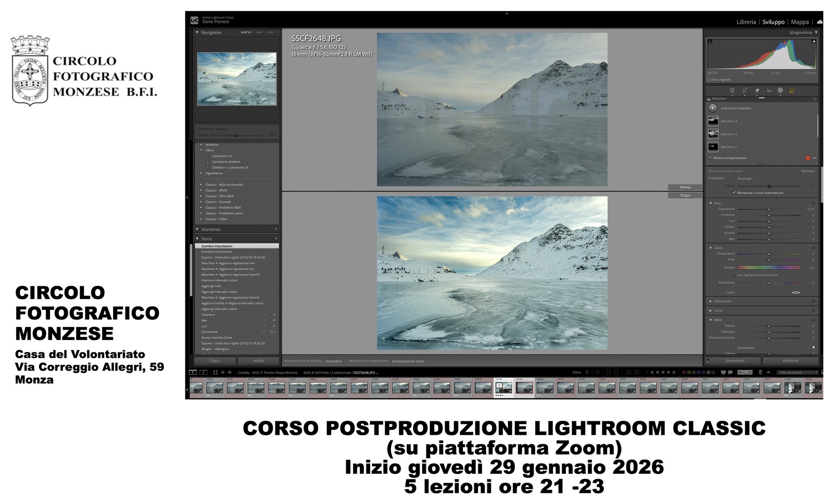The width and height of the screenshot is (833, 504).
Task: Open the Mappa module
Action: pos(800,22)
